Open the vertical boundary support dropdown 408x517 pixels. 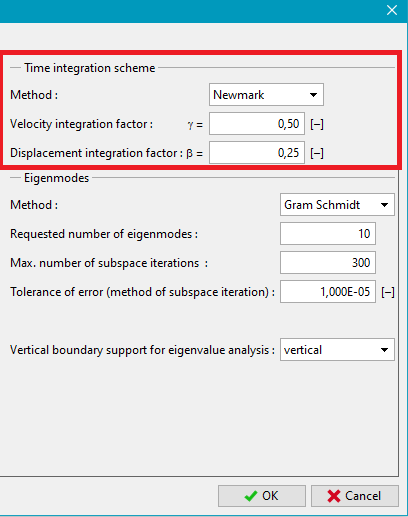[x=337, y=350]
